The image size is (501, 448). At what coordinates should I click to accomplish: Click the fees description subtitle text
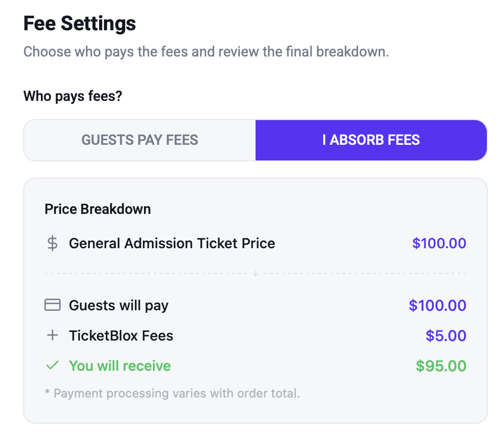[x=206, y=51]
